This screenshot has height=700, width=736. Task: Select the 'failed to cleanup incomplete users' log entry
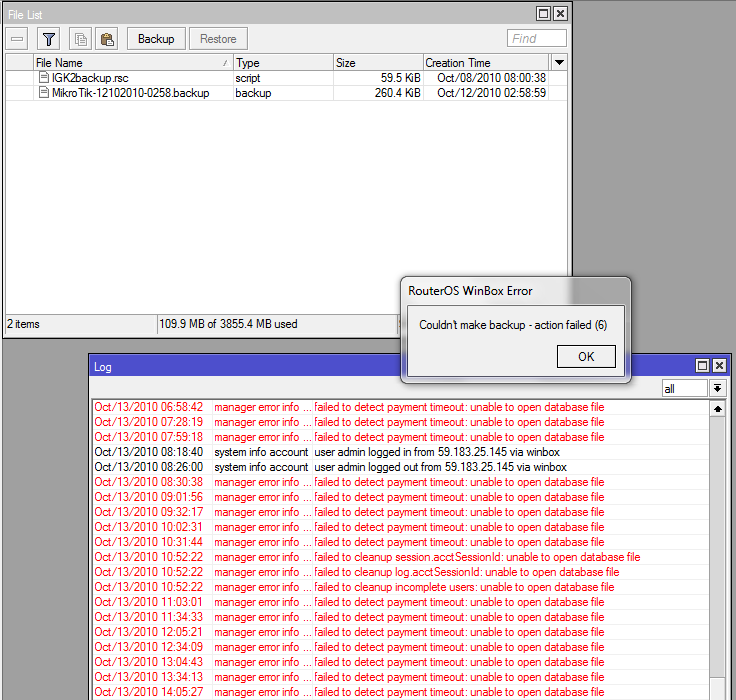click(400, 587)
